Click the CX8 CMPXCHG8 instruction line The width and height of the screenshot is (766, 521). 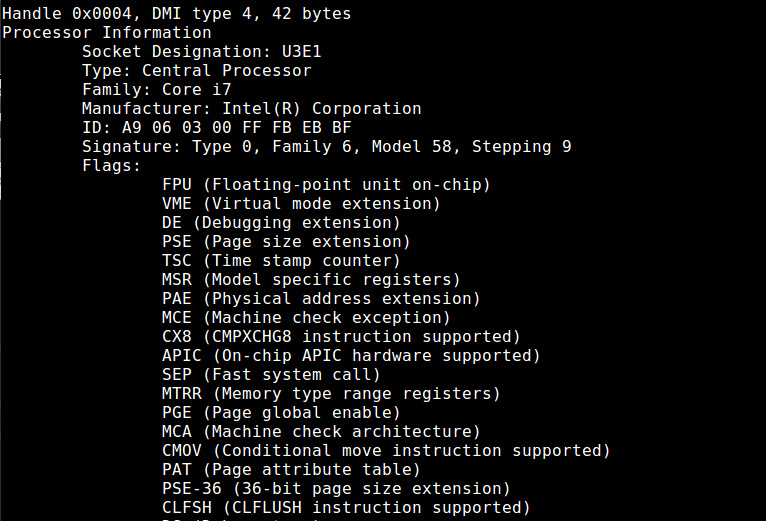click(341, 337)
